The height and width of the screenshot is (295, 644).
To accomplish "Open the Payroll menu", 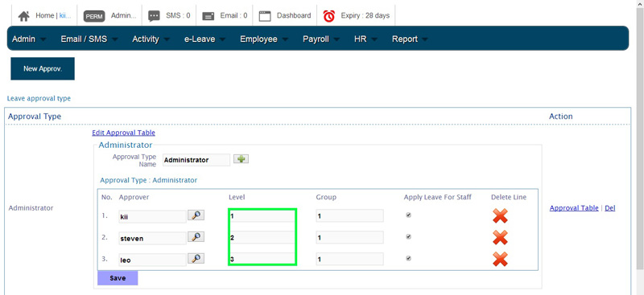I will [x=316, y=39].
